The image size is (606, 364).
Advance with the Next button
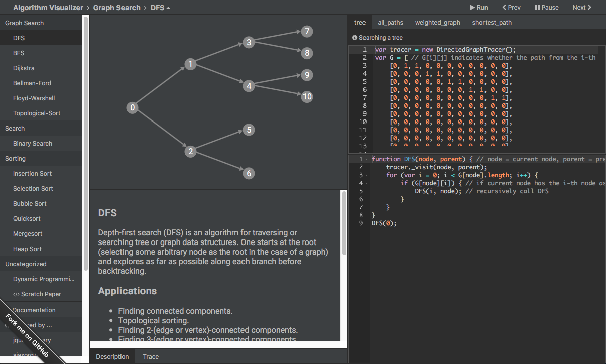click(x=582, y=8)
